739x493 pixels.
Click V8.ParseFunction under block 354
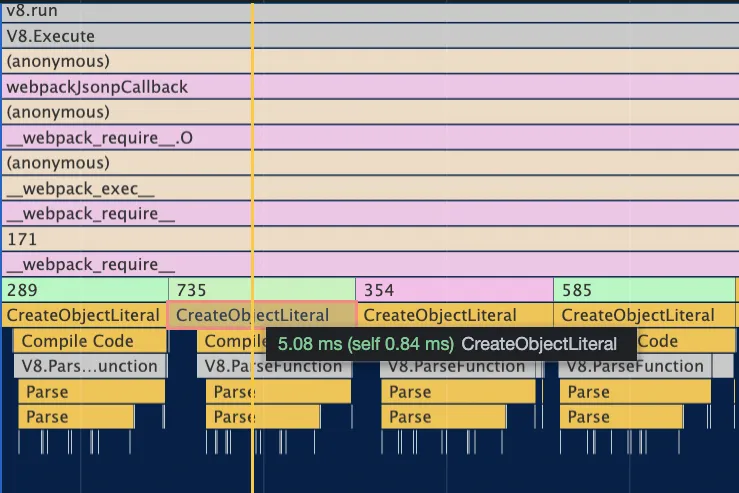[457, 367]
